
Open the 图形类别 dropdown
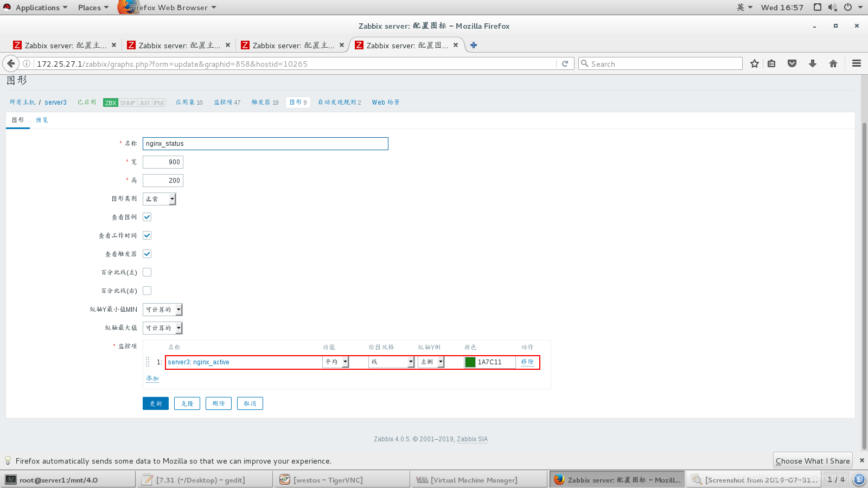[159, 199]
